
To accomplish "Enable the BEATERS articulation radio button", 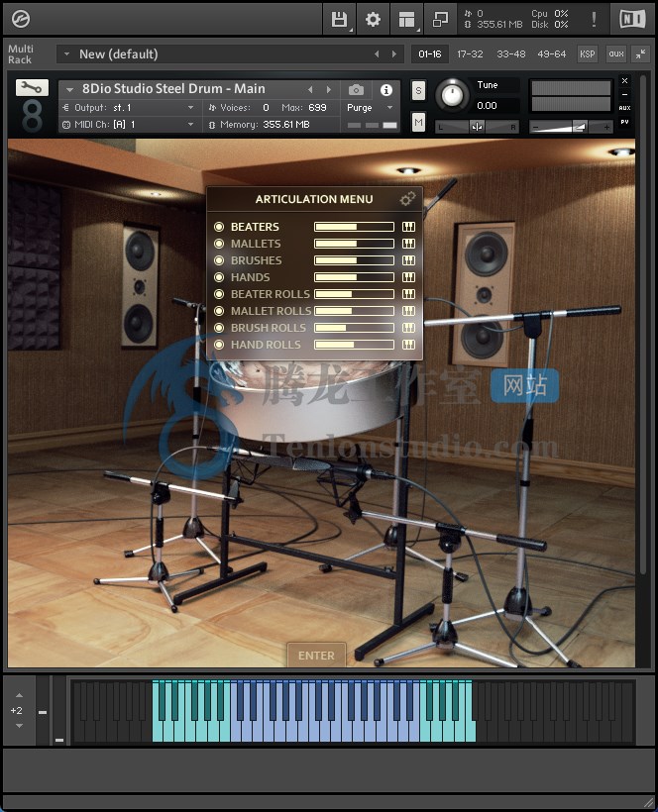I will click(219, 227).
